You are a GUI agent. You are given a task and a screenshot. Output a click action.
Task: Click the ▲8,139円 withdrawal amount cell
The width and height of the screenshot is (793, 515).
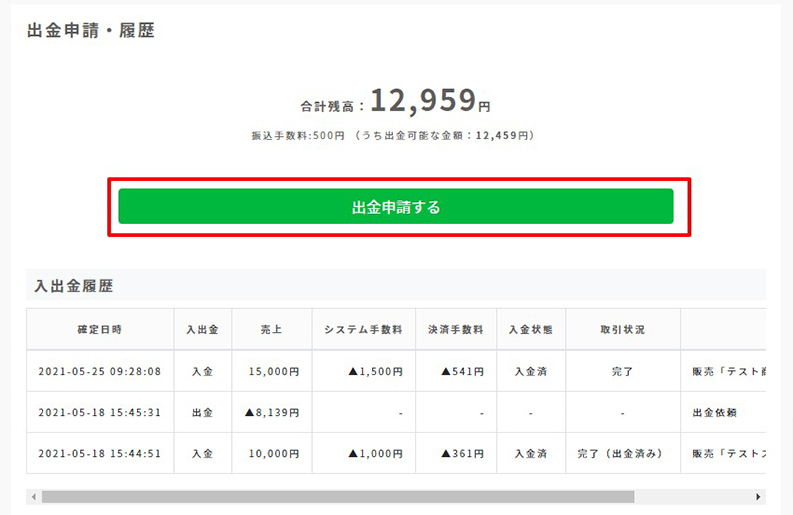(272, 412)
